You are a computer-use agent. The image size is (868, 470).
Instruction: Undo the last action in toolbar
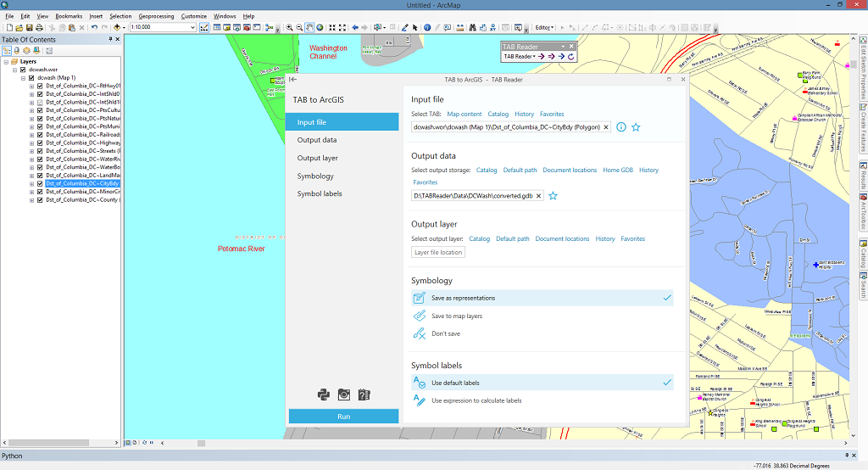click(x=94, y=27)
